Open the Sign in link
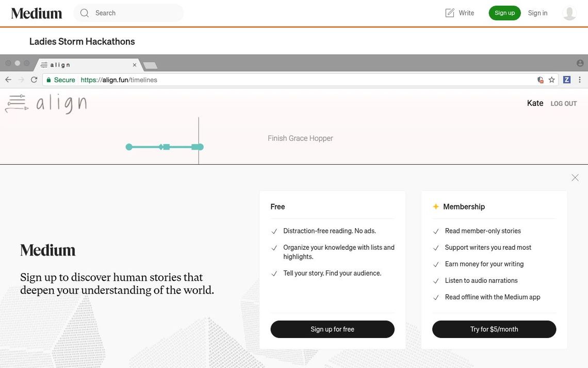 (537, 13)
